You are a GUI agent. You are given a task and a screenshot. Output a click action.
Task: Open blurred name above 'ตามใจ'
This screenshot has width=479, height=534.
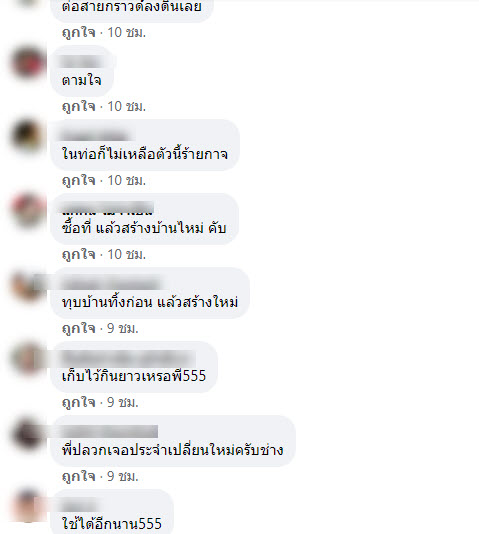tap(82, 62)
